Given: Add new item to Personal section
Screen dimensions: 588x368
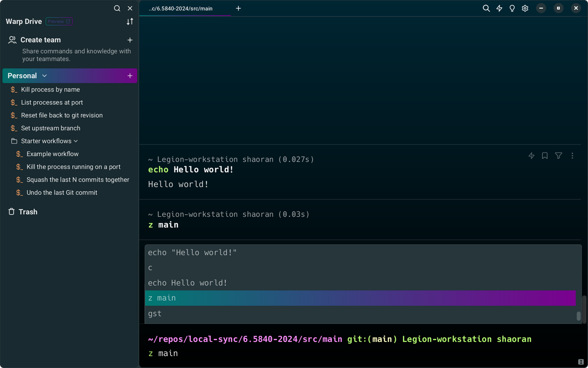Looking at the screenshot, I should (130, 76).
